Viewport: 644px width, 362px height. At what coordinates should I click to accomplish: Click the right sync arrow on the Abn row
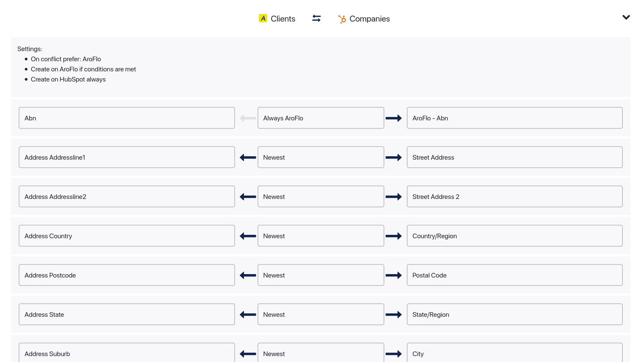coord(394,118)
